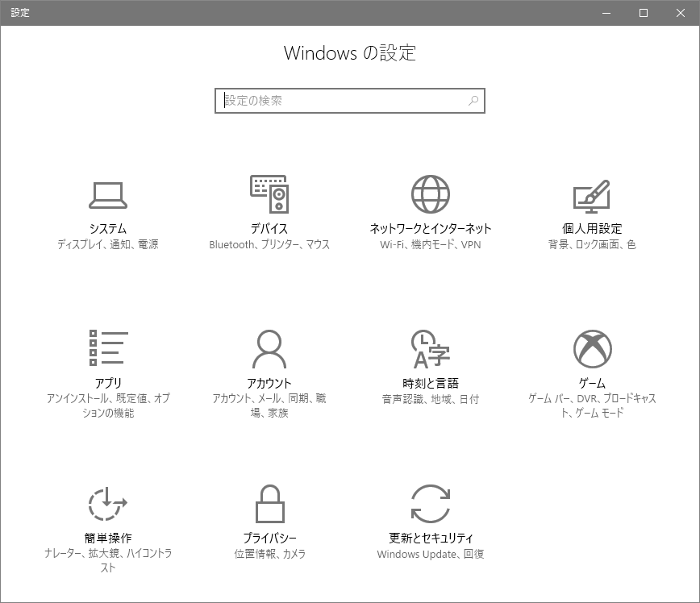Image resolution: width=700 pixels, height=603 pixels.
Task: Click the ネットワークとインターネット label
Action: pos(431,228)
